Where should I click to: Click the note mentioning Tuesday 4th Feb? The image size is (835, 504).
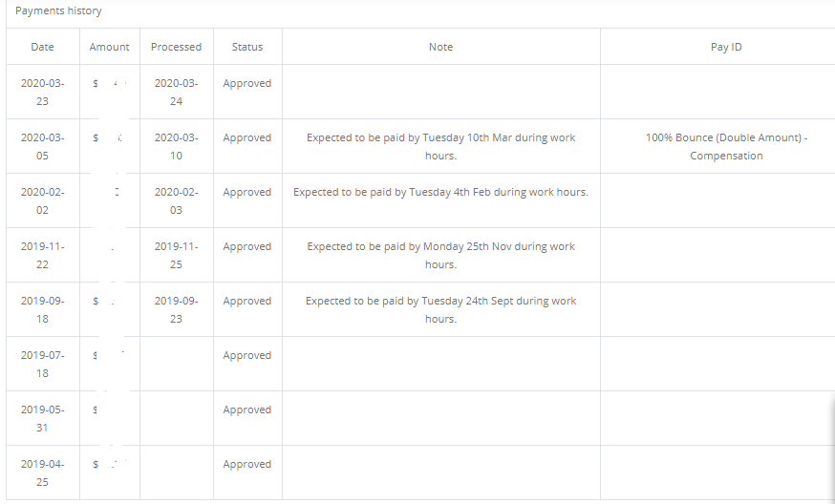click(440, 192)
